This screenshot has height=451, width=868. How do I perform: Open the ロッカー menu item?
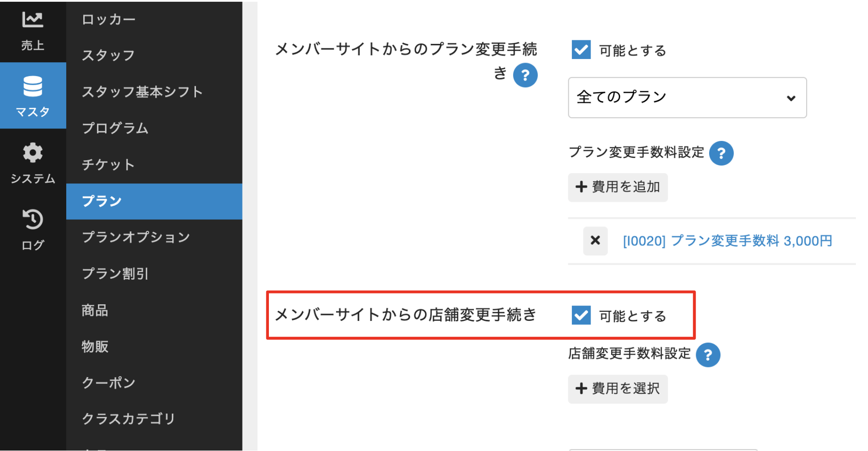coord(109,20)
